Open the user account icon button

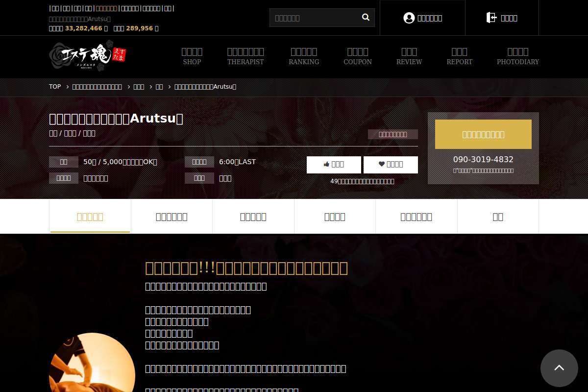(422, 18)
